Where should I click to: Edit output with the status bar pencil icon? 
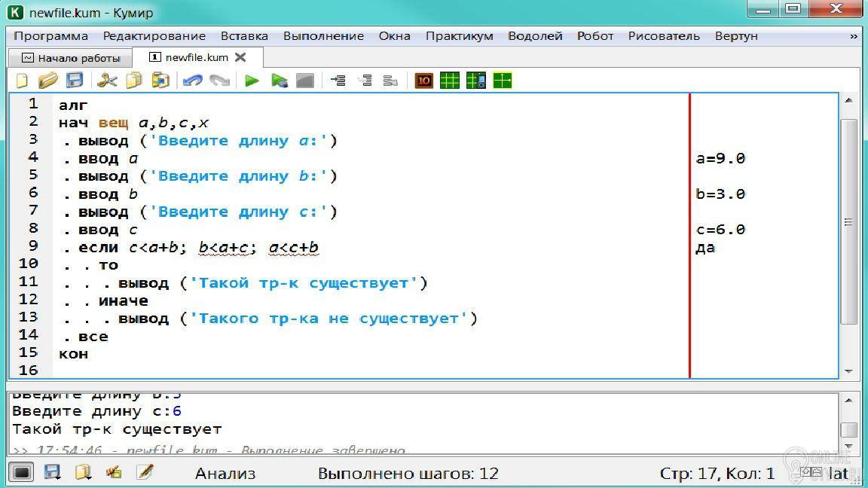pos(145,472)
